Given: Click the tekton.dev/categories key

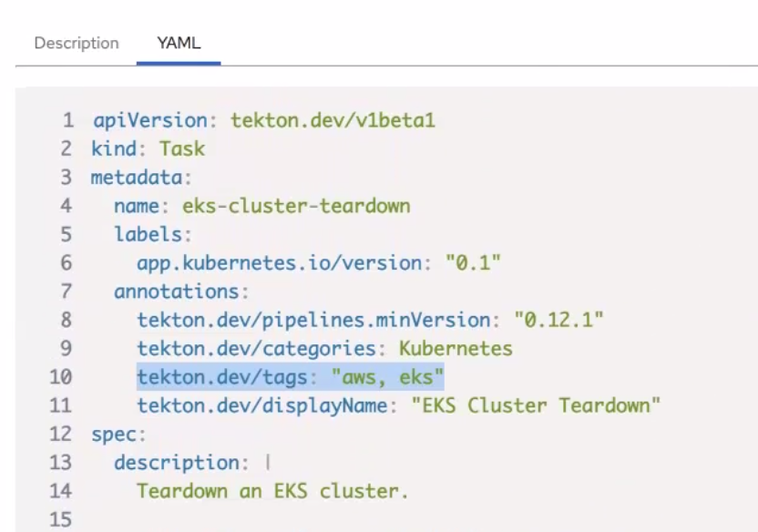Looking at the screenshot, I should [256, 348].
